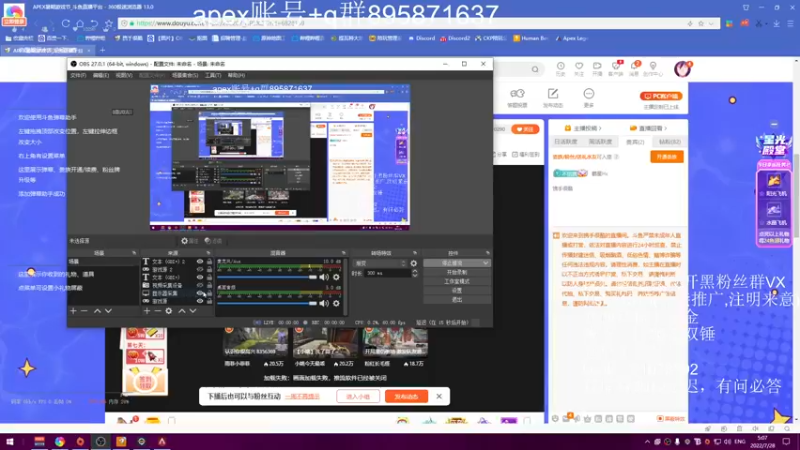
Task: Click 退出 exit button in OBS controls
Action: click(x=457, y=299)
